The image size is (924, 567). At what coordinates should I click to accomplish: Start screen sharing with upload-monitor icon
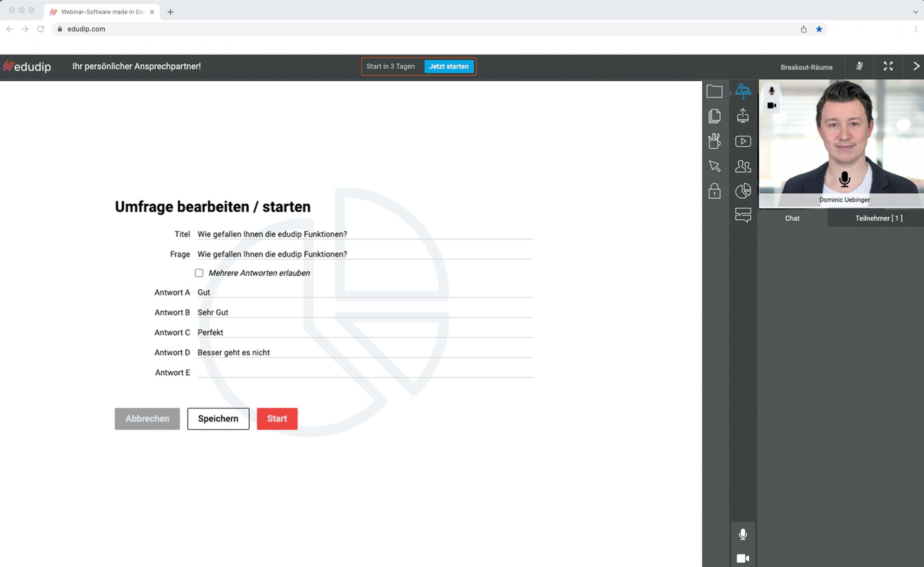coord(742,116)
